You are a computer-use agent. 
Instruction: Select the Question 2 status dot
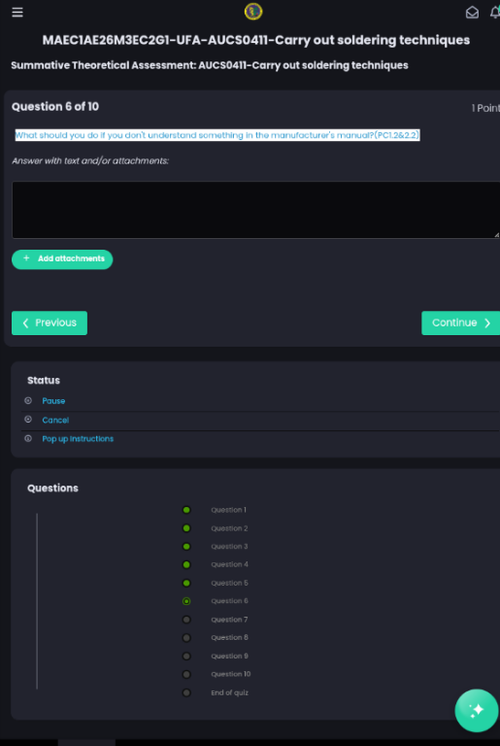(x=186, y=528)
